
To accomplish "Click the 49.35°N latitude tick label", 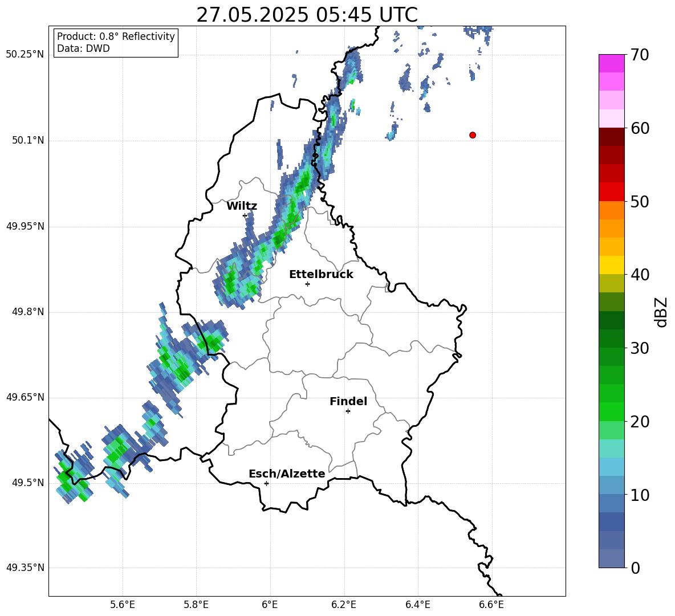I will (x=25, y=568).
